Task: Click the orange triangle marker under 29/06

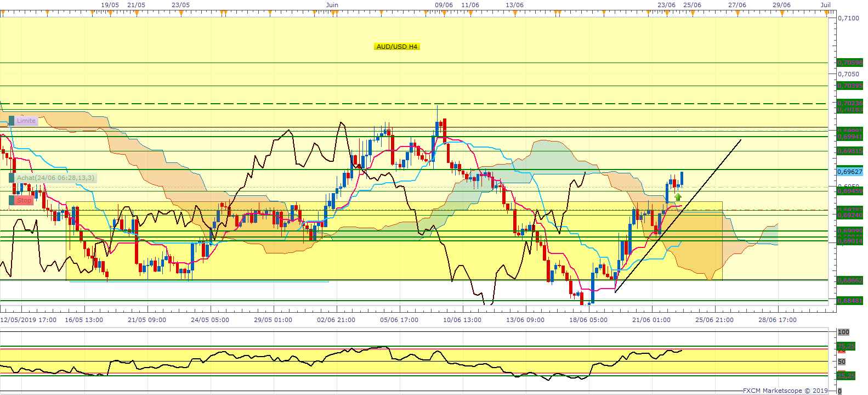Action: point(782,13)
